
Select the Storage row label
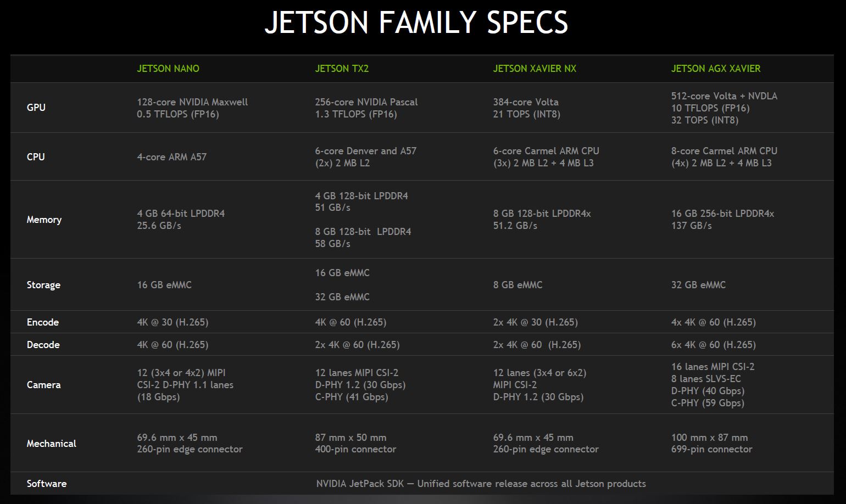coord(43,285)
